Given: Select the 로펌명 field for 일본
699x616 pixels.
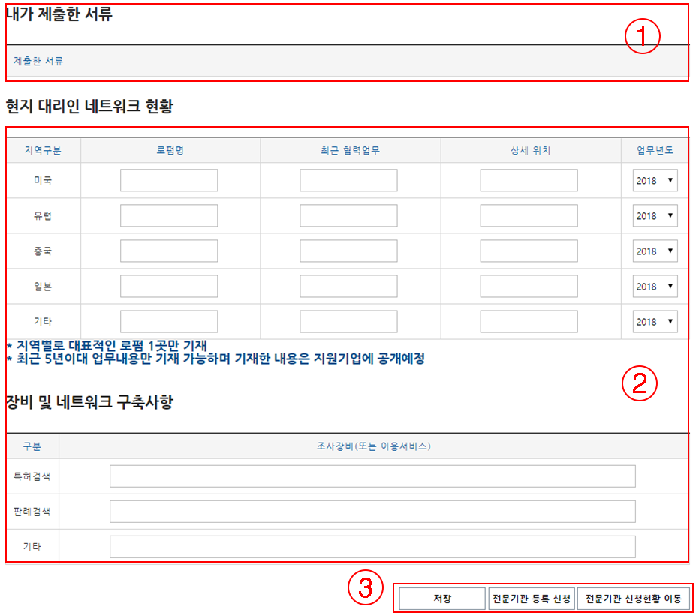Looking at the screenshot, I should point(169,287).
